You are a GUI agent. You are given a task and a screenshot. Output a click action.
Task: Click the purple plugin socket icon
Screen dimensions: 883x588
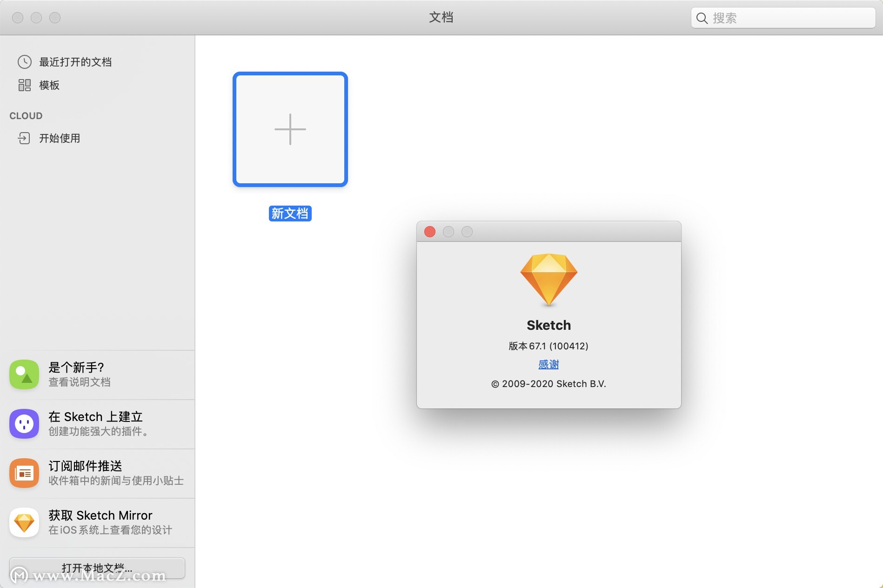[x=24, y=424]
